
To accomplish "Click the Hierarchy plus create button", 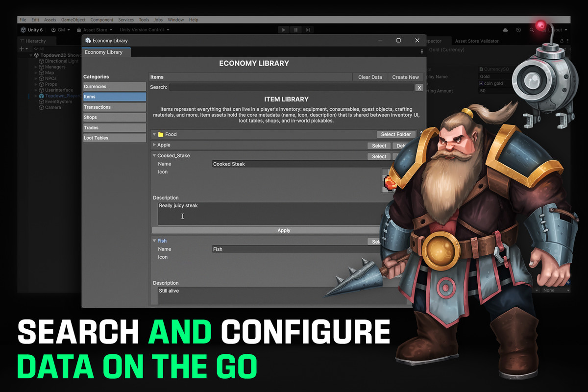I will pos(22,49).
